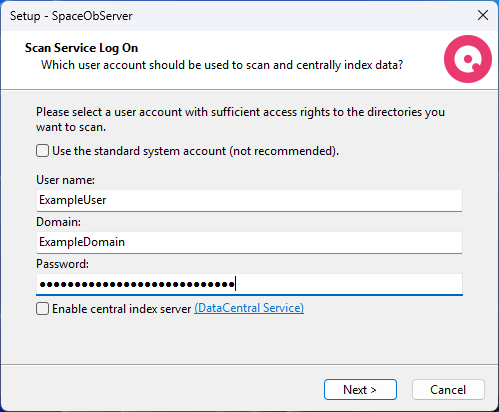Image resolution: width=499 pixels, height=412 pixels.
Task: Check the standard system account checkbox
Action: tap(43, 151)
